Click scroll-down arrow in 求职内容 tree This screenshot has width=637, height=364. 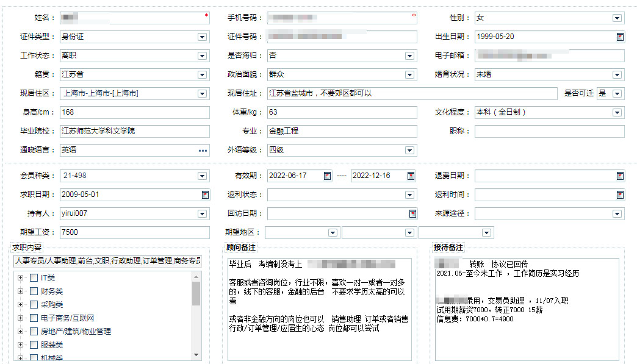click(196, 355)
